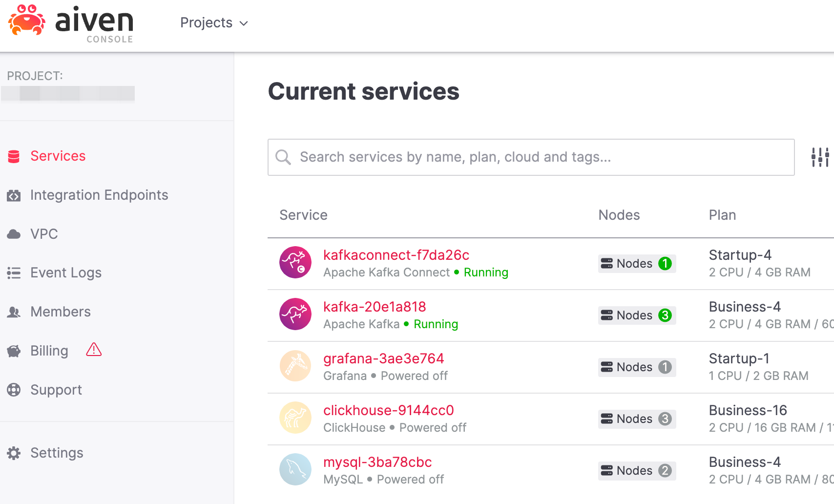Viewport: 834px width, 504px height.
Task: Click the Nodes badge for kafka-20e1a818
Action: coord(636,315)
